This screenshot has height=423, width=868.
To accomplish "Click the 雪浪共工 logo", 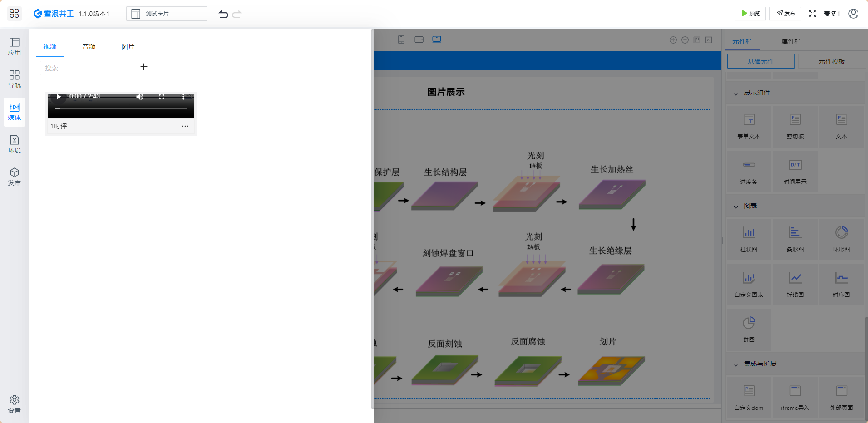I will pos(54,14).
